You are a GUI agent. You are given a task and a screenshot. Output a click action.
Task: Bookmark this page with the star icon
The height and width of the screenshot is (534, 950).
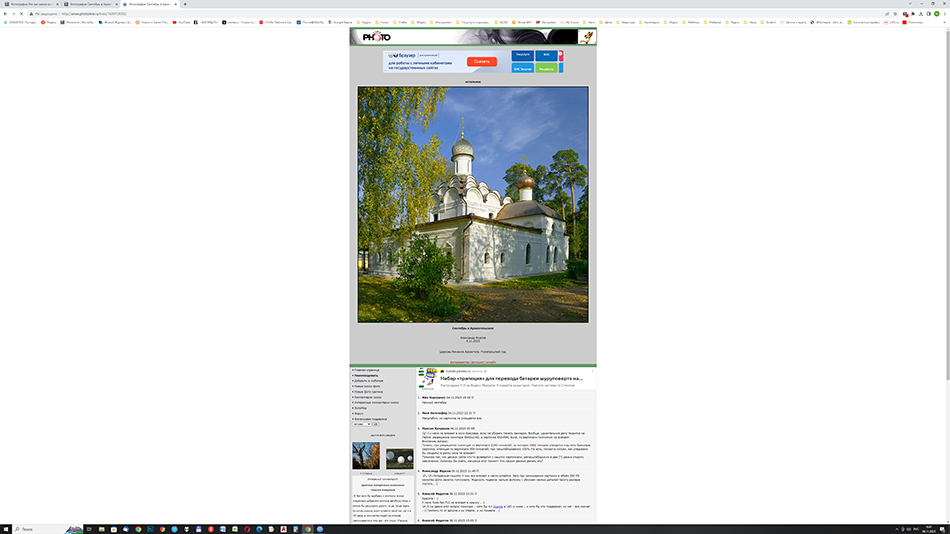[x=895, y=13]
